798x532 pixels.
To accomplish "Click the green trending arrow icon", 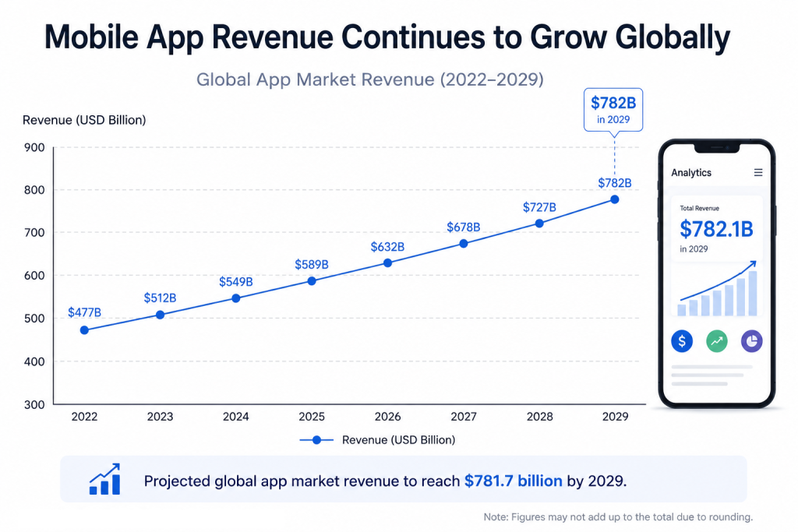I will coord(717,340).
